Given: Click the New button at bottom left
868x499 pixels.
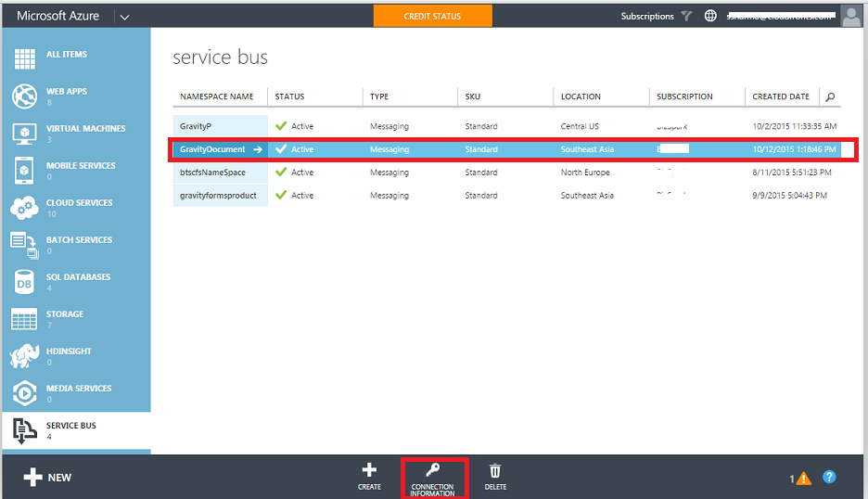Looking at the screenshot, I should 48,477.
